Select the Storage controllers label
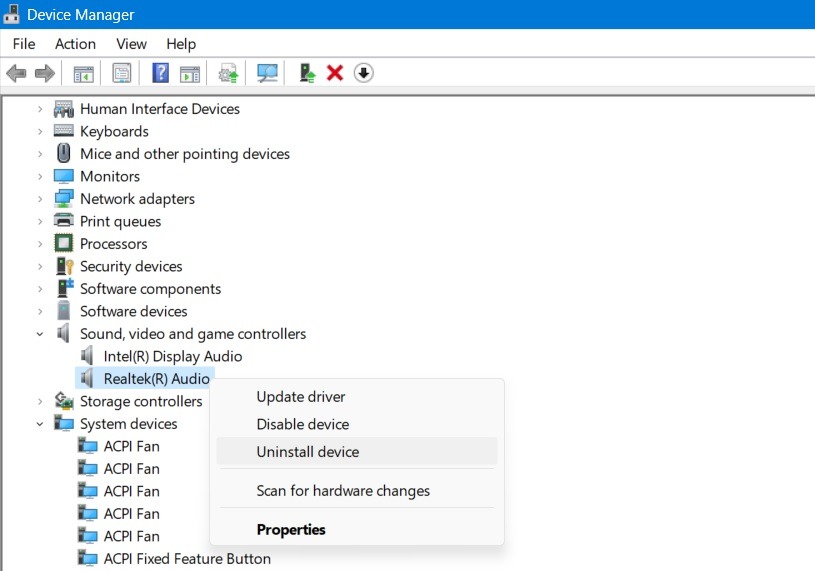Viewport: 815px width, 571px height. [x=141, y=401]
